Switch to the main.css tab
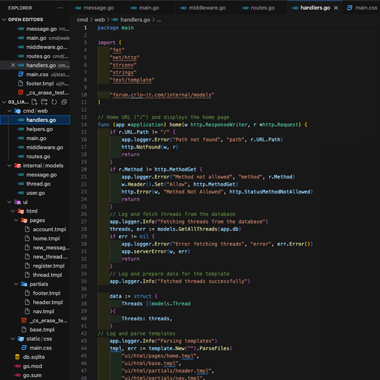 click(362, 8)
